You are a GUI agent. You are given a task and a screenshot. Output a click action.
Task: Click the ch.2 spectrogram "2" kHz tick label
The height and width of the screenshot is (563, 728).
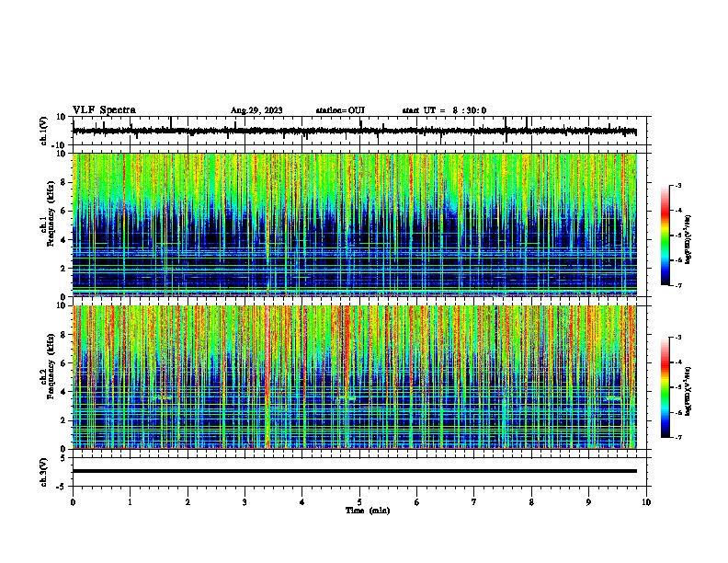(63, 420)
